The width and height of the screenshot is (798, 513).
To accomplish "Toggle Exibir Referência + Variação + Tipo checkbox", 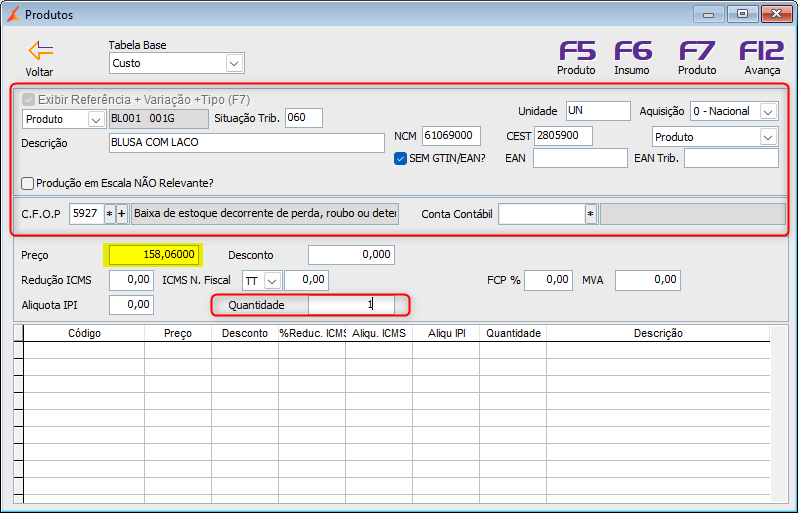I will 28,99.
